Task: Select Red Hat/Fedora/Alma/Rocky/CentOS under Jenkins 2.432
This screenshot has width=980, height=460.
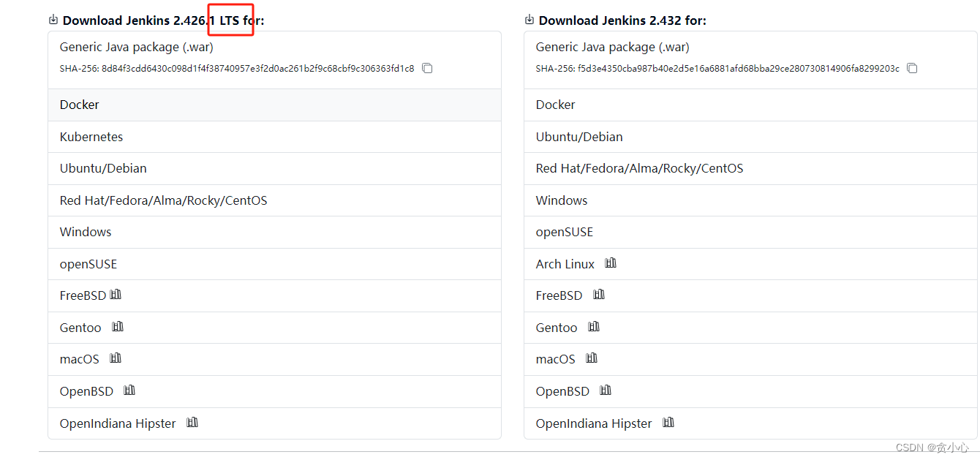Action: click(750, 168)
